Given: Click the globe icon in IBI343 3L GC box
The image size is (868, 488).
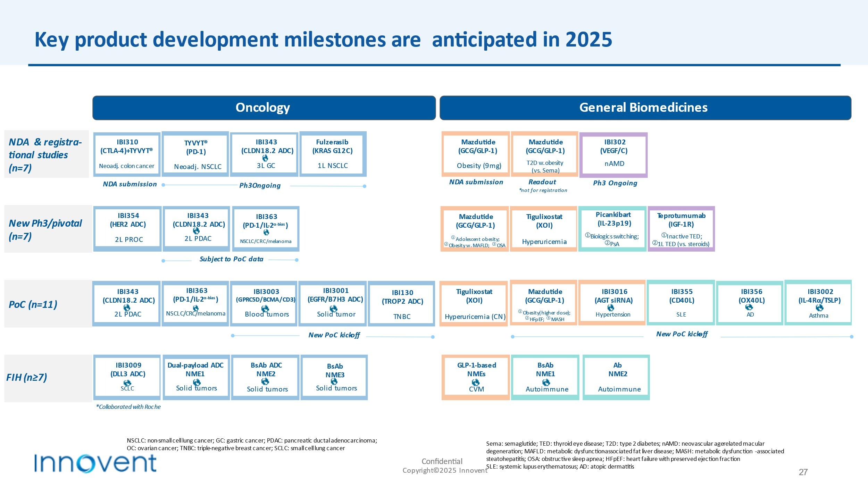Looking at the screenshot, I should click(x=265, y=158).
